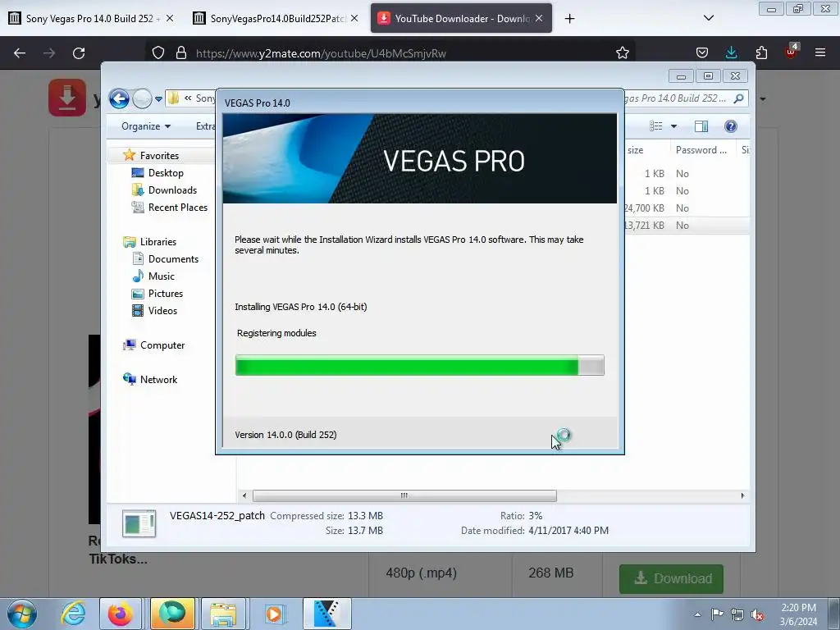Image resolution: width=840 pixels, height=630 pixels.
Task: Click the muted volume tray icon
Action: coord(757,615)
